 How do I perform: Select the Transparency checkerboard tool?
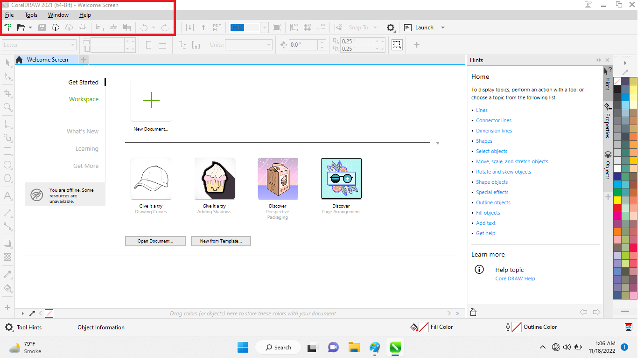[7, 257]
